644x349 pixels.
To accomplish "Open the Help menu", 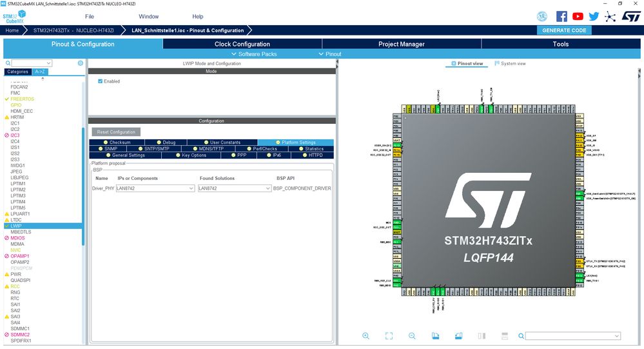I will (x=197, y=16).
